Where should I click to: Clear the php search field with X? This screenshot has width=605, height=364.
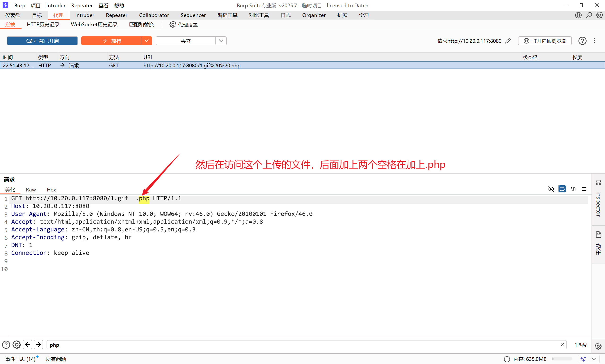click(x=562, y=345)
